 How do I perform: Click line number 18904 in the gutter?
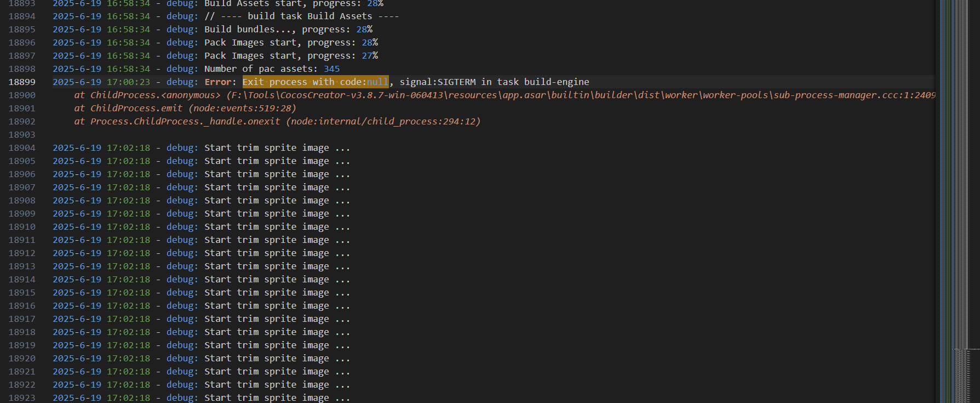pyautogui.click(x=22, y=148)
